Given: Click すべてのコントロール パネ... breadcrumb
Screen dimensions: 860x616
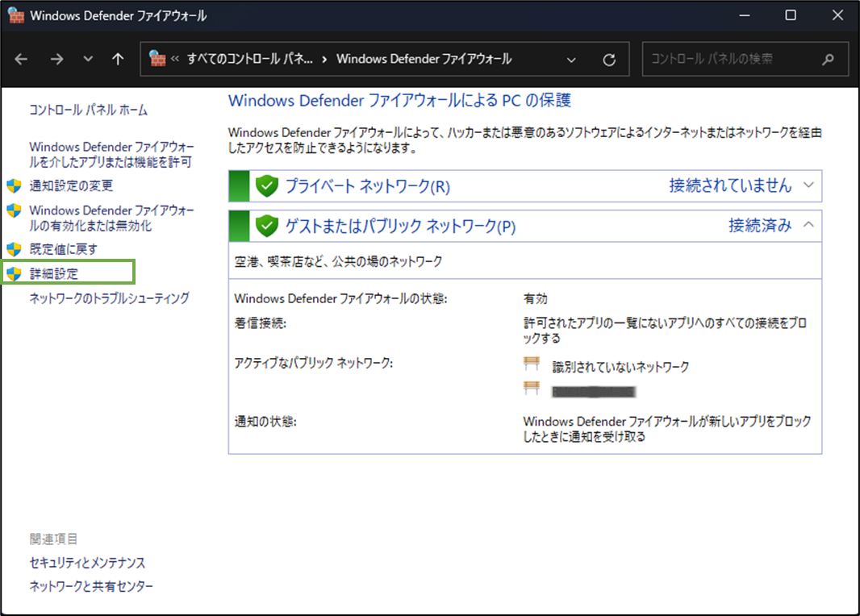Looking at the screenshot, I should [249, 59].
